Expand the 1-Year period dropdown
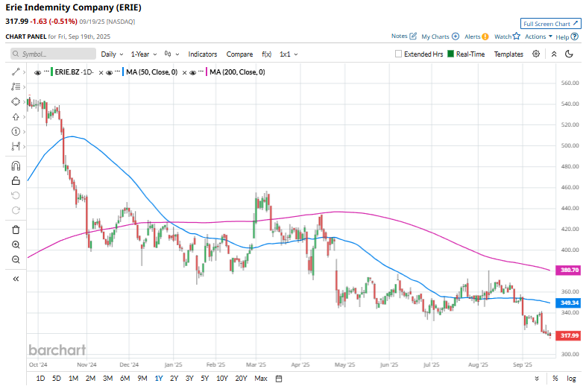 [144, 54]
